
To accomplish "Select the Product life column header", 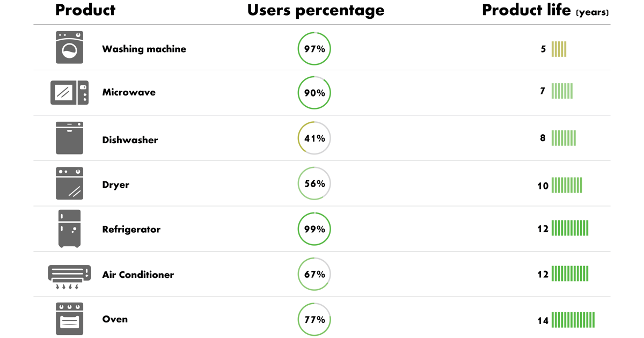I will 545,10.
